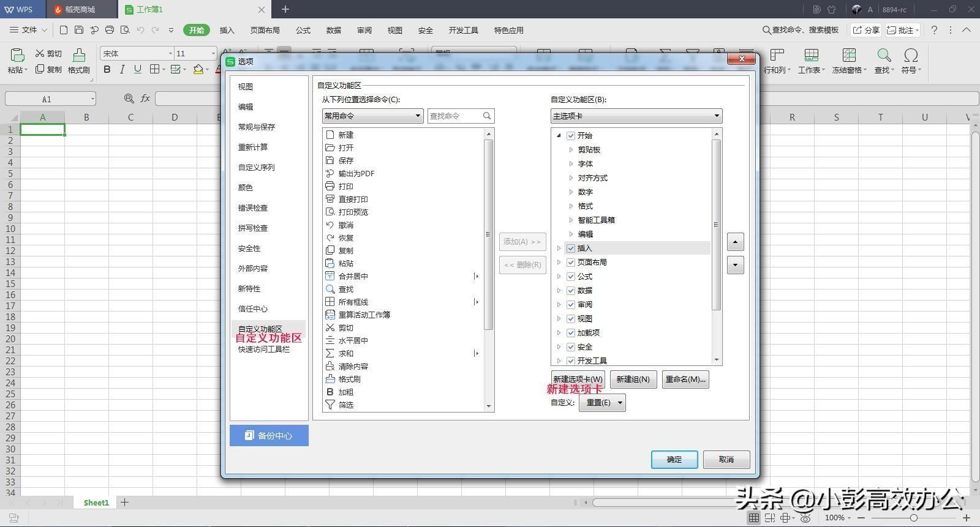Open the 备份中心 button
This screenshot has width=980, height=527.
pyautogui.click(x=269, y=436)
